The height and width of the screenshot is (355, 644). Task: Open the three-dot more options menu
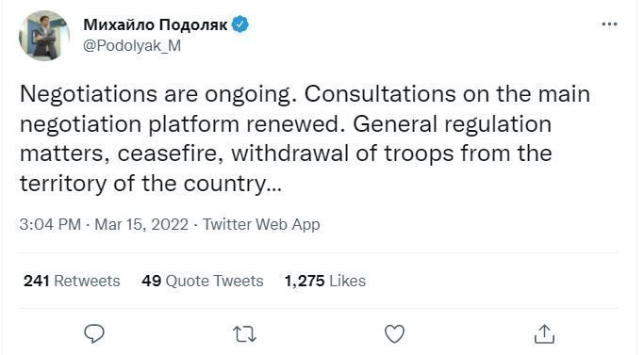click(x=609, y=24)
